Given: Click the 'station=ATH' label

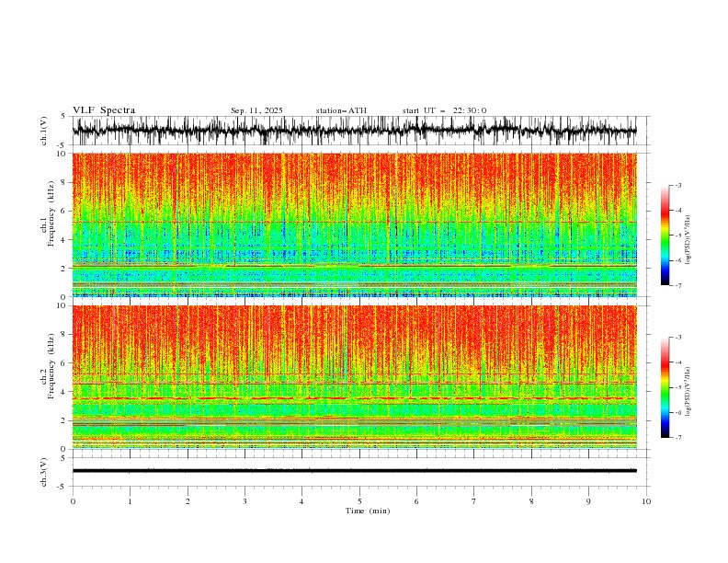Looking at the screenshot, I should pos(341,110).
